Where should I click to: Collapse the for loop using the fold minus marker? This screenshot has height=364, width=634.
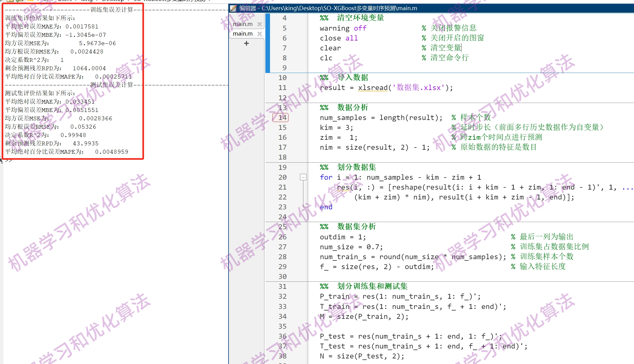pos(303,177)
